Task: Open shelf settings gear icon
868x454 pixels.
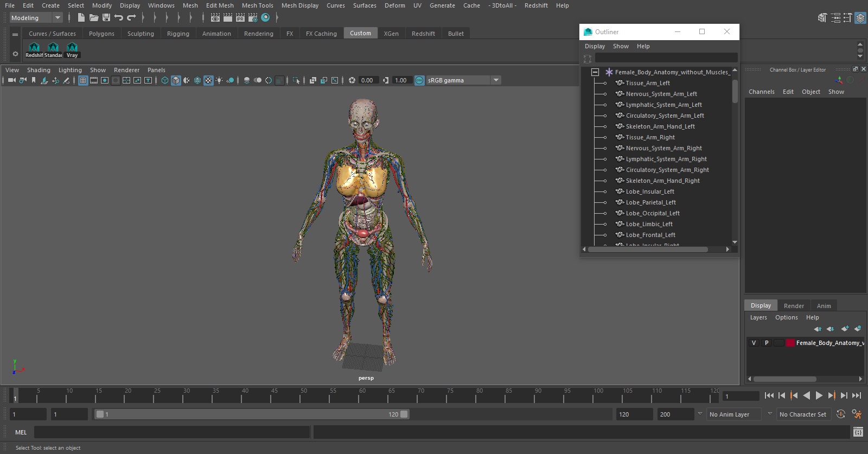Action: tap(15, 54)
